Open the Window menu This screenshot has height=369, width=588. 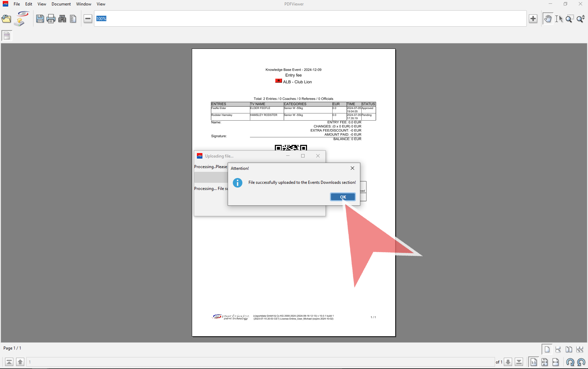click(83, 4)
